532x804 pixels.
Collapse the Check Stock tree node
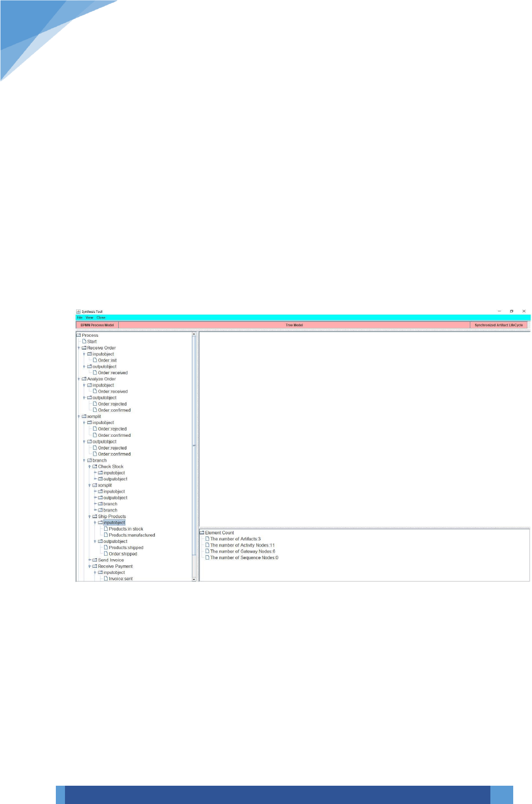point(89,466)
